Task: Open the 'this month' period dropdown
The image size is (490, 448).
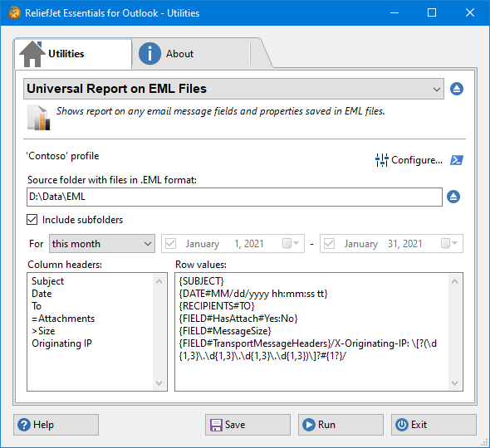Action: tap(102, 244)
